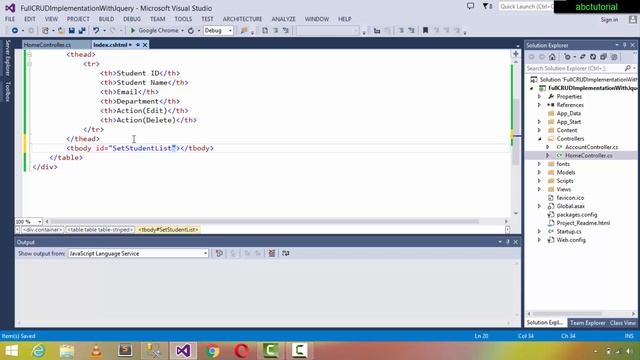Collapse the Controllers folder
The height and width of the screenshot is (360, 640).
539,139
